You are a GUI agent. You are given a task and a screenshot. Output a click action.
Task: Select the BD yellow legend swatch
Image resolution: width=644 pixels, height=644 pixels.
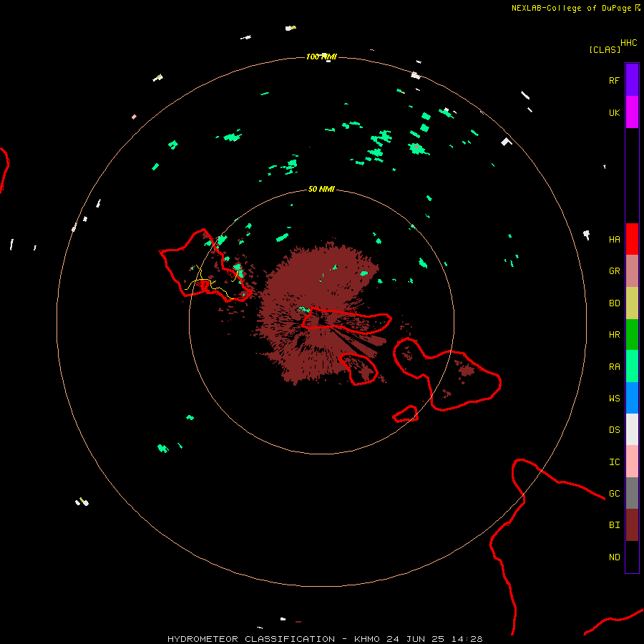click(x=632, y=303)
